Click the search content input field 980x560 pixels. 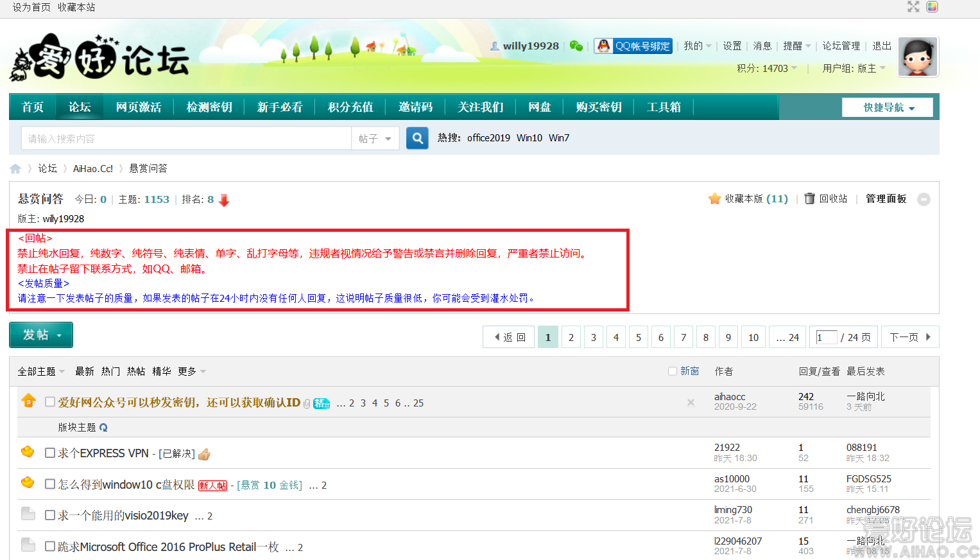click(x=186, y=139)
